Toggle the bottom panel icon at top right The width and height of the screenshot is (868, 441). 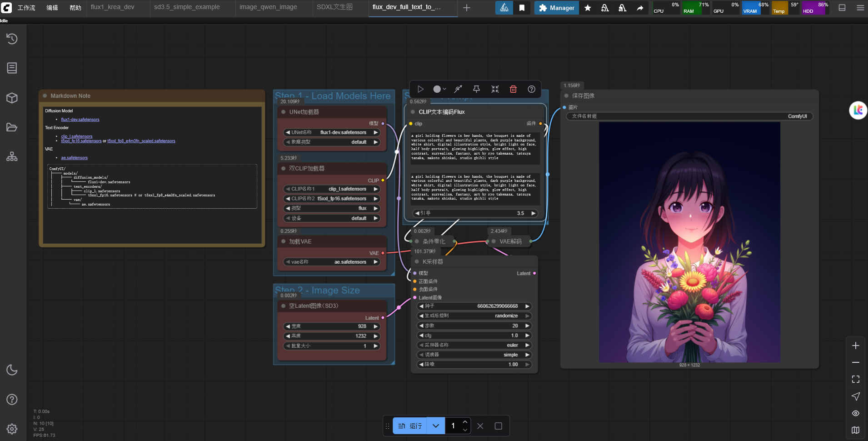coord(842,8)
